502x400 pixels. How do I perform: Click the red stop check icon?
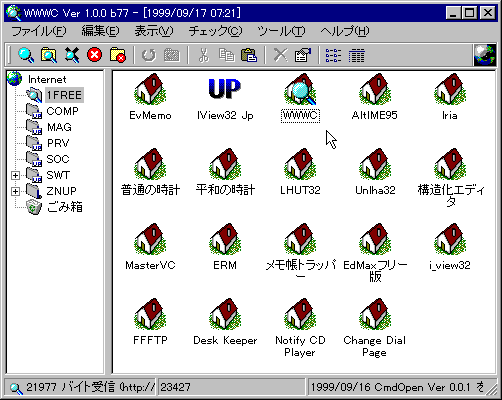pos(94,55)
